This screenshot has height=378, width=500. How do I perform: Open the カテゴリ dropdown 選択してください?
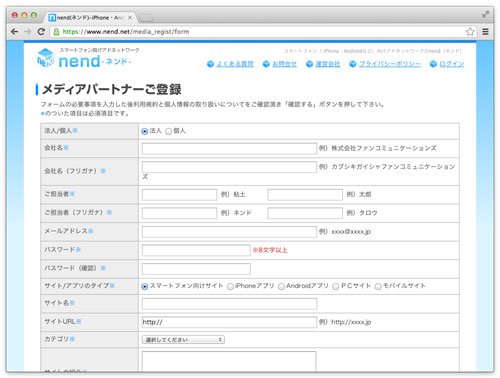(x=183, y=340)
